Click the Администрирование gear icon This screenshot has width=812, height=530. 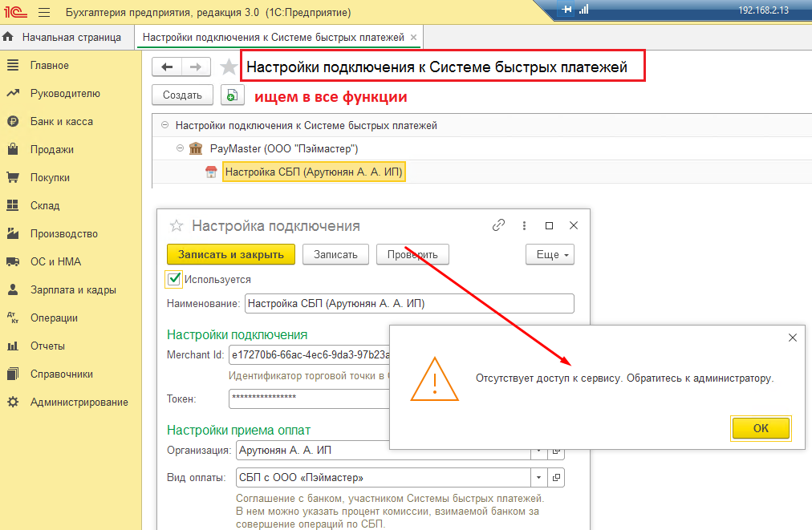coord(13,402)
